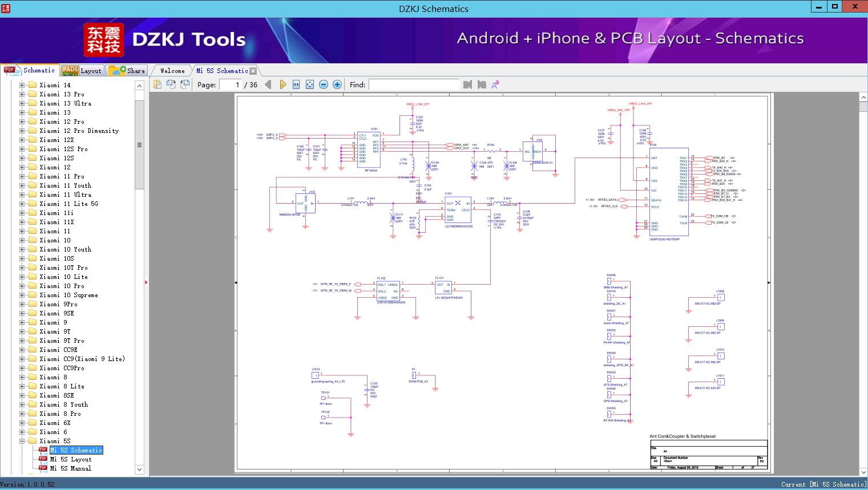Image resolution: width=868 pixels, height=490 pixels.
Task: Switch to the Schematic tab
Action: (x=29, y=70)
